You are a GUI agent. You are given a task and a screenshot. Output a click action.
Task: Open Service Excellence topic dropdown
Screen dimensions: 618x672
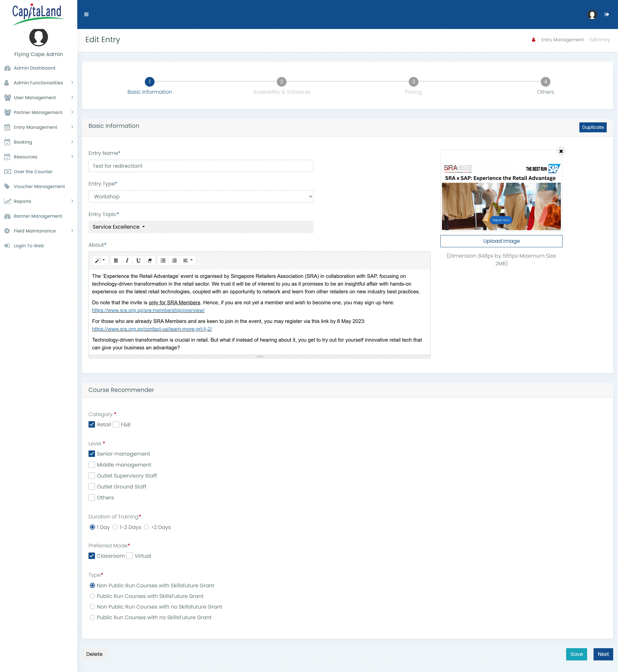tap(119, 227)
